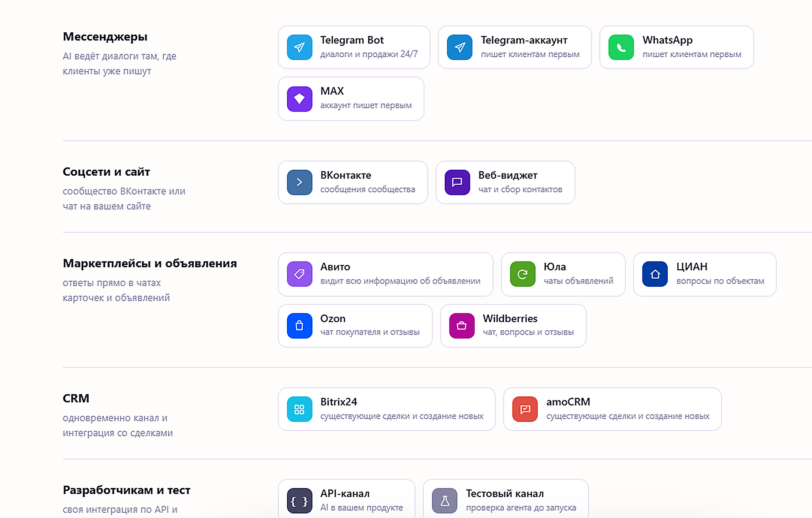Click text 'вопросы по объектам'
This screenshot has width=812, height=518.
tap(720, 281)
